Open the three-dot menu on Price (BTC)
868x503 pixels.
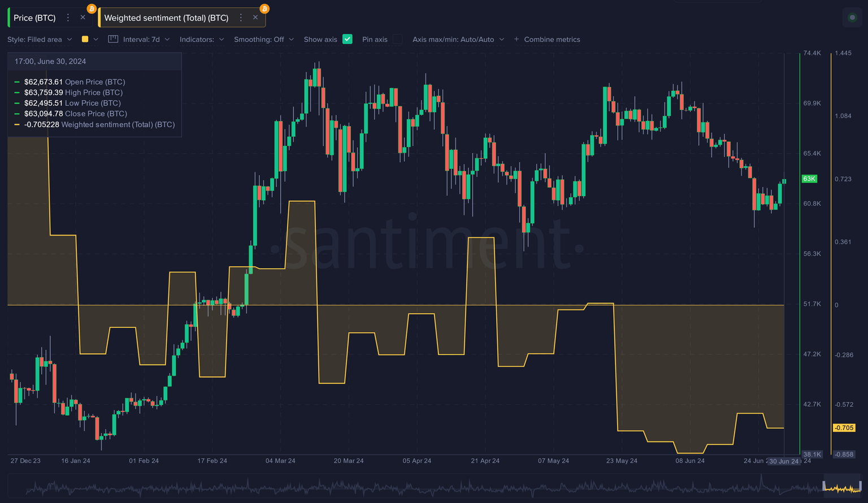click(x=67, y=18)
